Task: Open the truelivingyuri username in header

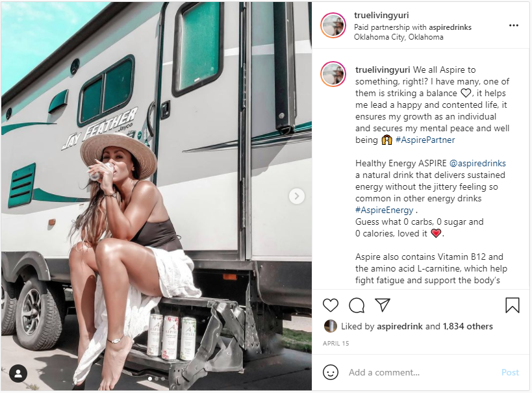Action: 381,16
